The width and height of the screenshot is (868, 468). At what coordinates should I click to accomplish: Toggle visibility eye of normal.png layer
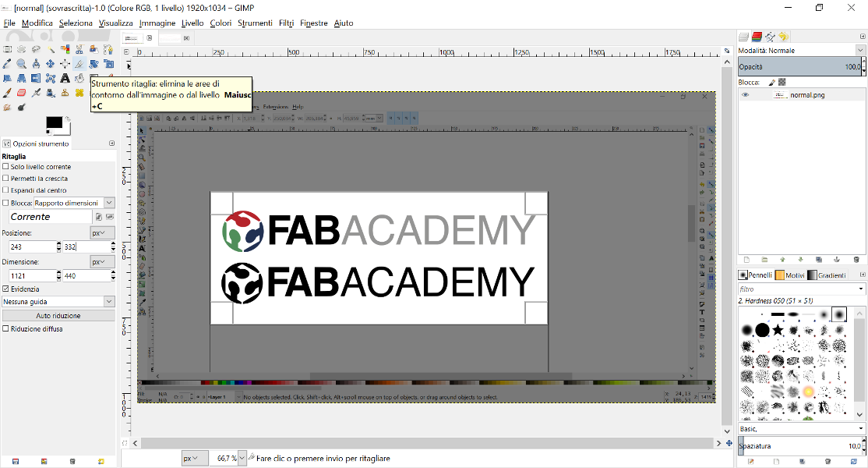pos(745,94)
